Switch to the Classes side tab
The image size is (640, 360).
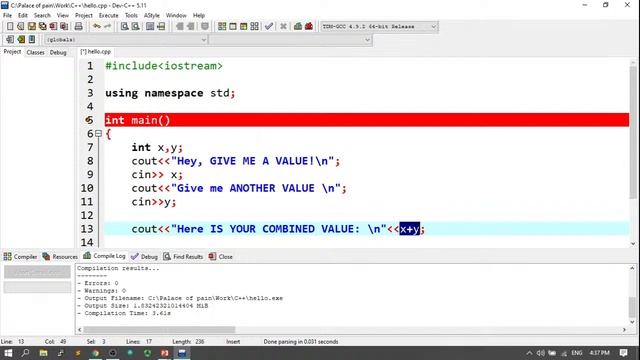[x=36, y=52]
